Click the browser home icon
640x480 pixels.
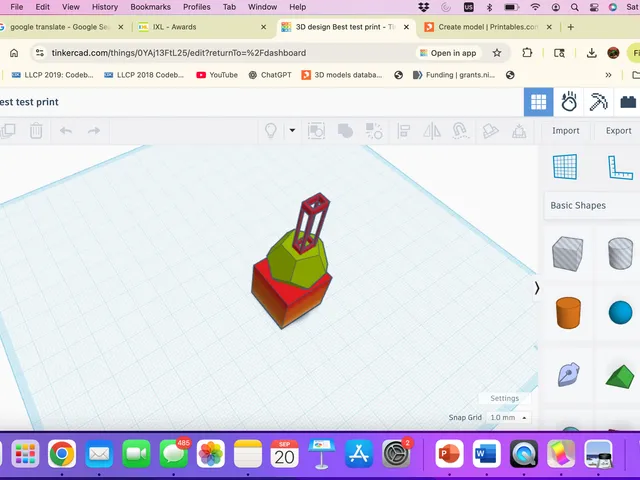14,53
